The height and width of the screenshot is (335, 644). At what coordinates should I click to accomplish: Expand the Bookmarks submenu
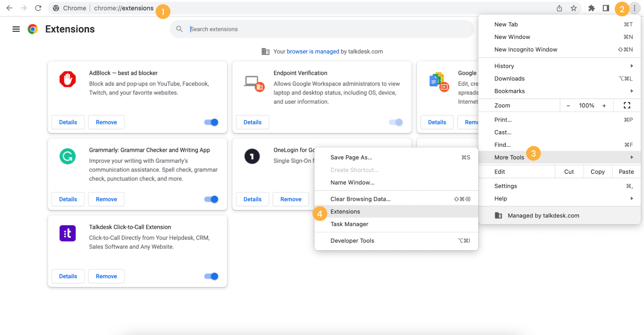[x=560, y=91]
